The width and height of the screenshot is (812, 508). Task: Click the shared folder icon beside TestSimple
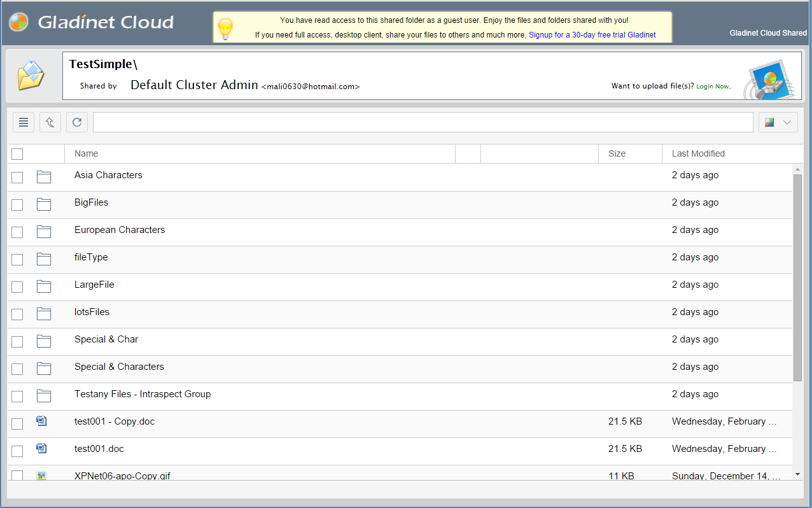[x=31, y=76]
